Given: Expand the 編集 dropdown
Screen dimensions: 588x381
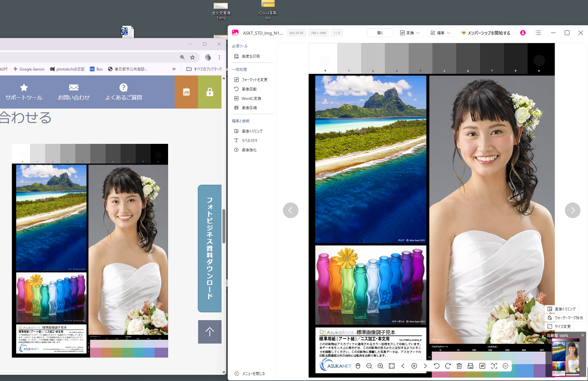Looking at the screenshot, I should click(441, 33).
